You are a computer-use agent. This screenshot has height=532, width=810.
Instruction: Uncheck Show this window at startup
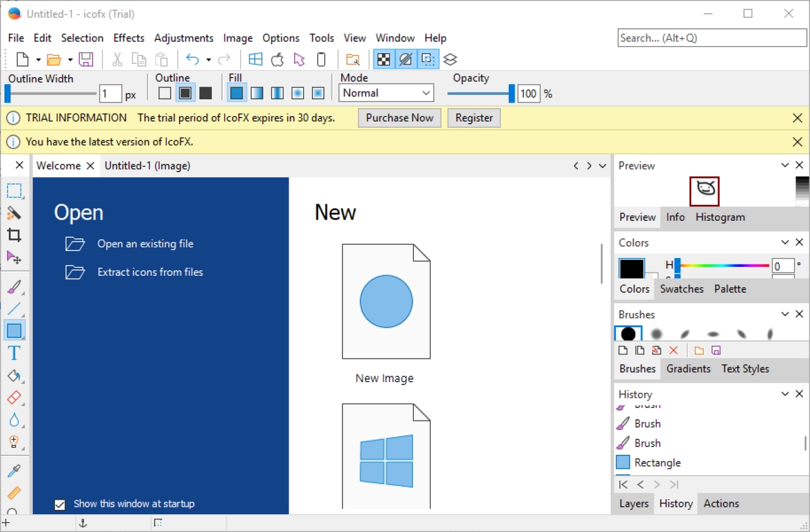(x=60, y=504)
